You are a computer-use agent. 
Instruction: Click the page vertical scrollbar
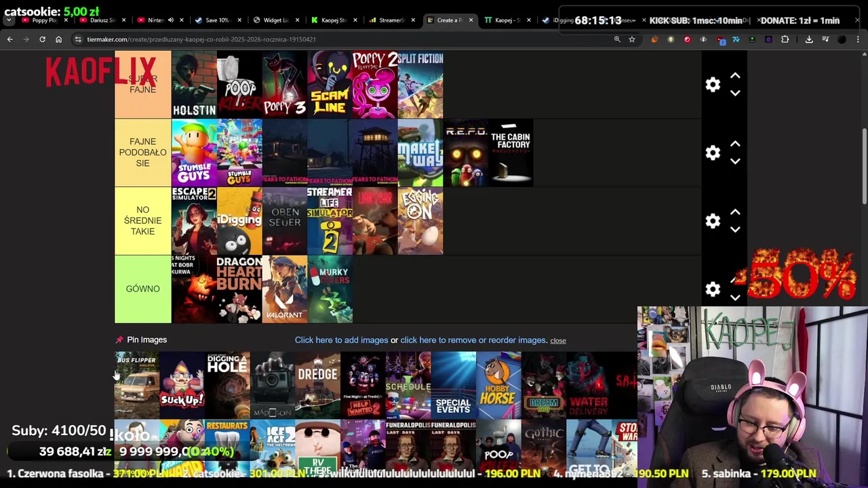[864, 166]
